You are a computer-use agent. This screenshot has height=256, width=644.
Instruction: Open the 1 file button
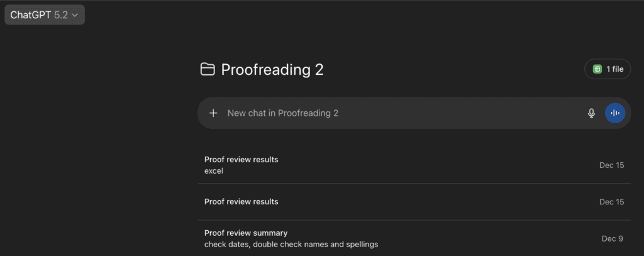tap(607, 69)
